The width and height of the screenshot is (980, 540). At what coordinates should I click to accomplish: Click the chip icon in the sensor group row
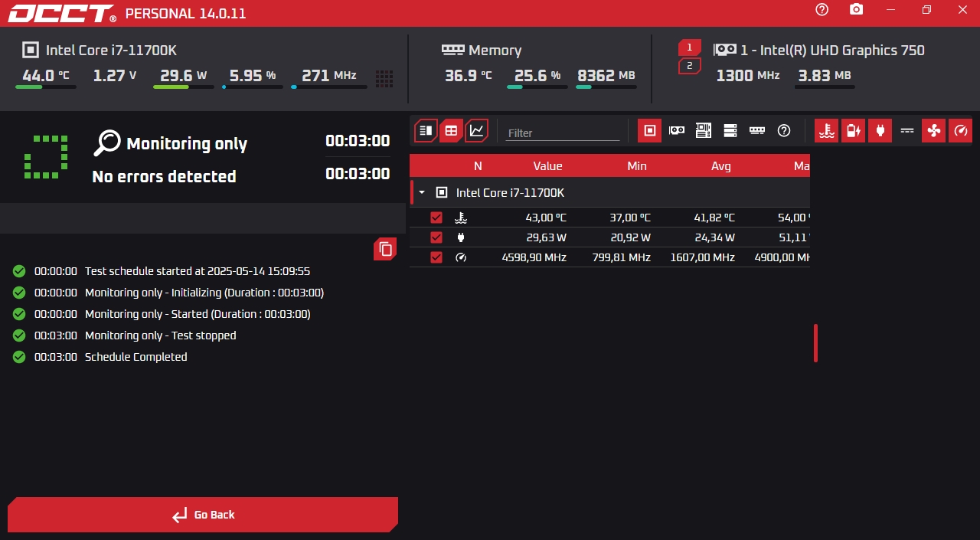click(442, 193)
